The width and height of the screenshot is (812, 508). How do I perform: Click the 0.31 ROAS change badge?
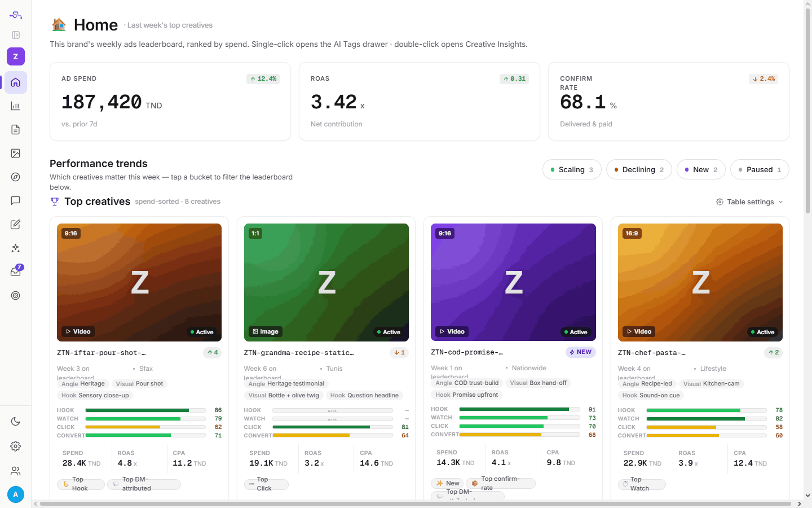tap(514, 79)
